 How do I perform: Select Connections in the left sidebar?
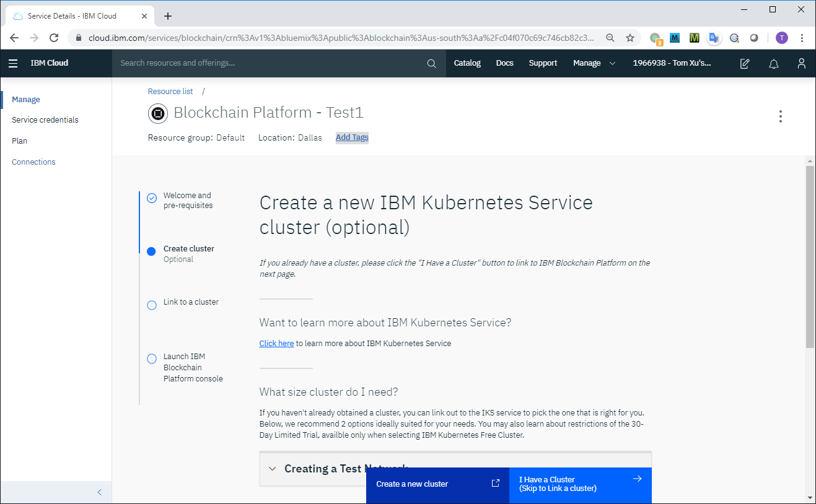(33, 162)
